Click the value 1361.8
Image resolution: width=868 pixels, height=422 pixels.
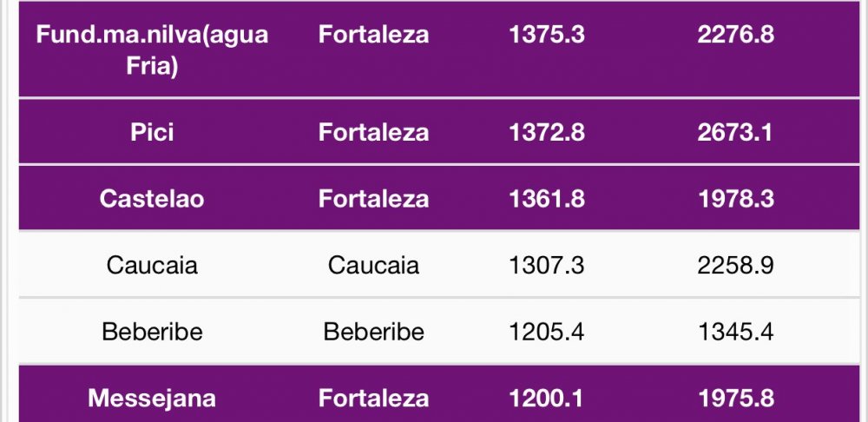click(547, 199)
